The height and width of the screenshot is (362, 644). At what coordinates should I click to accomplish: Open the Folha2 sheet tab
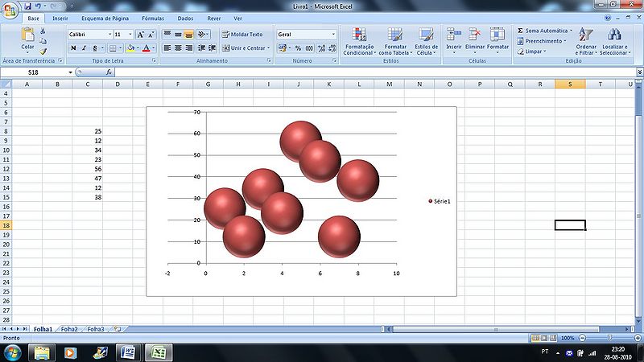[x=70, y=329]
